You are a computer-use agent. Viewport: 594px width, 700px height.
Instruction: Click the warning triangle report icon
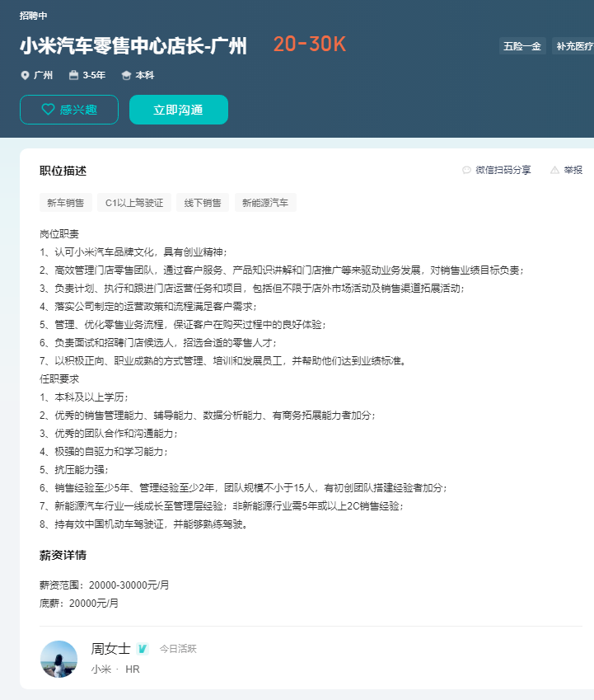(x=554, y=170)
